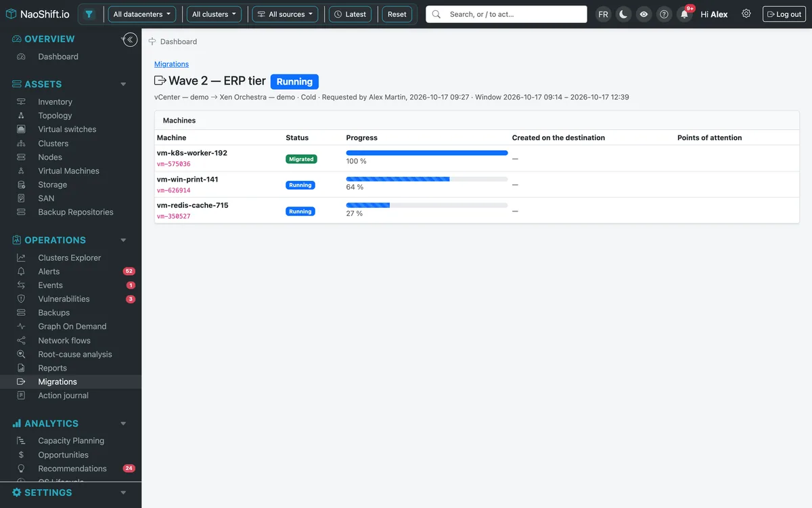Viewport: 812px width, 508px height.
Task: Click the Clusters icon in Assets
Action: point(22,144)
